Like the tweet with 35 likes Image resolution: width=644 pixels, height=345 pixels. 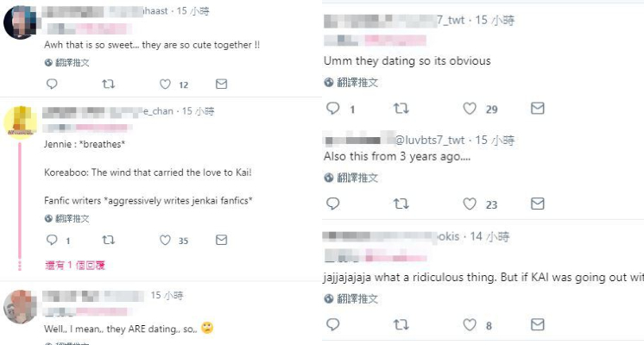coord(166,241)
